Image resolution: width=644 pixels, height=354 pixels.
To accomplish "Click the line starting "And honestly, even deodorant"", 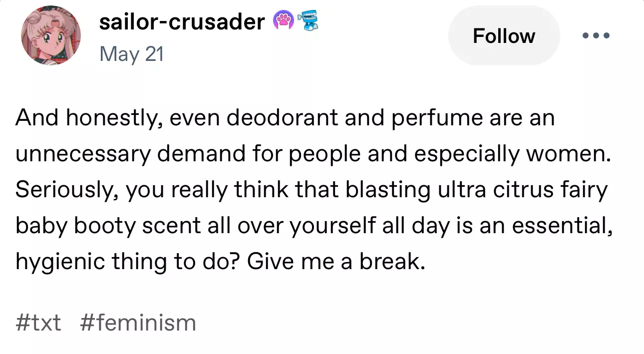I will pos(285,118).
